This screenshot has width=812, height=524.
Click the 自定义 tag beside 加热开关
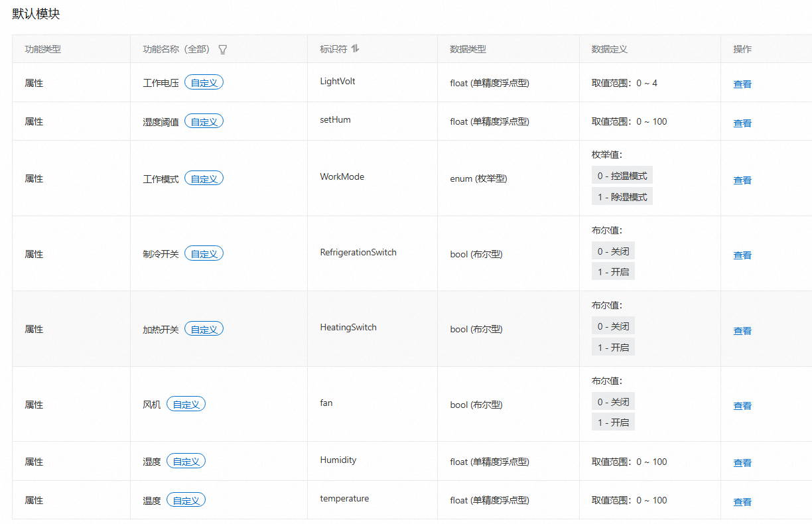(x=204, y=329)
